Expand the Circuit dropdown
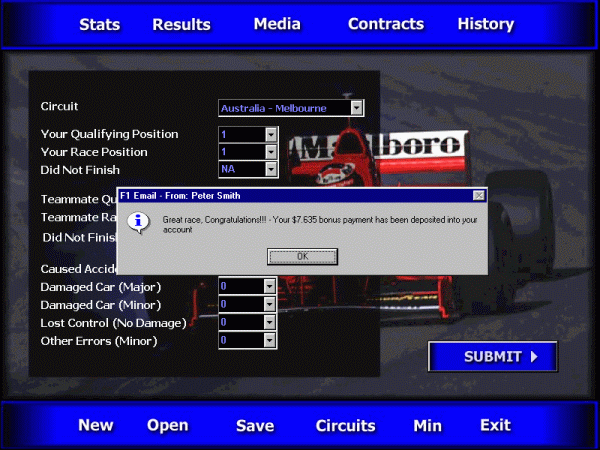This screenshot has width=600, height=450. (x=357, y=108)
